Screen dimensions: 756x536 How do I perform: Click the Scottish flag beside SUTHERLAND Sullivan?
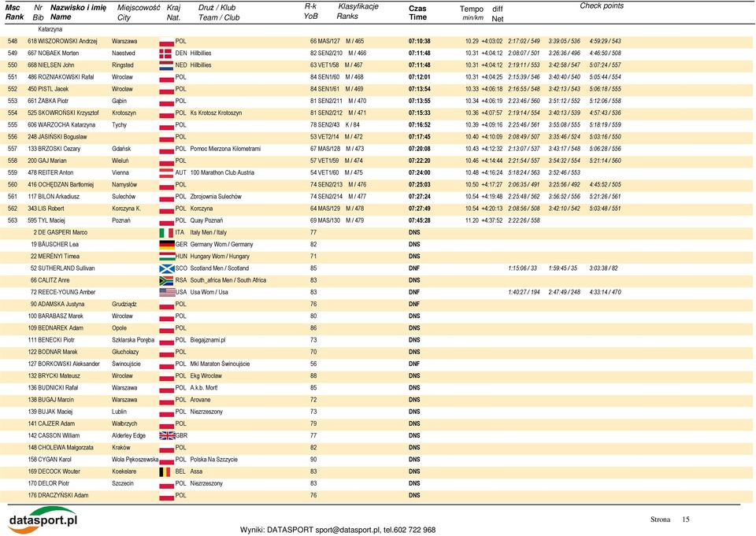[167, 268]
